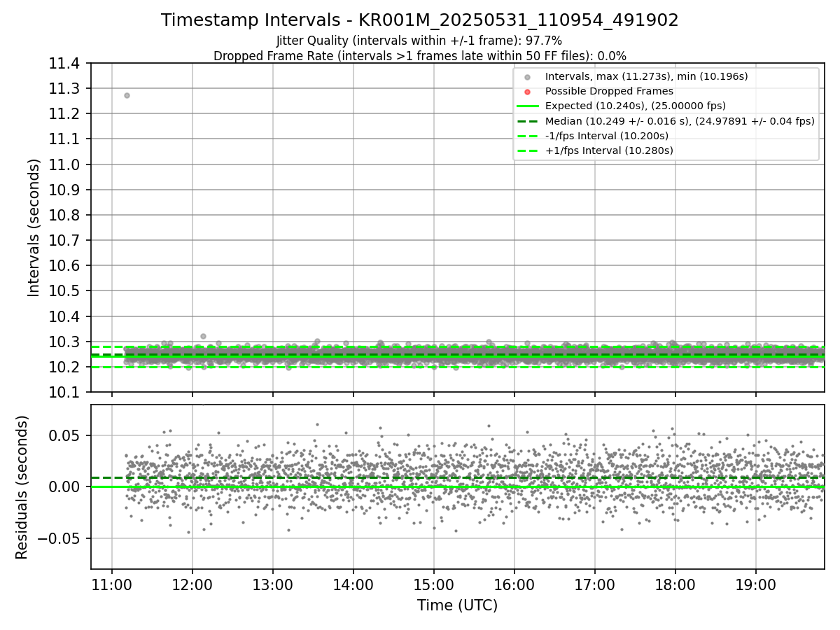
Task: Click the 'Time (UTC)' x-axis label
Action: pyautogui.click(x=457, y=605)
